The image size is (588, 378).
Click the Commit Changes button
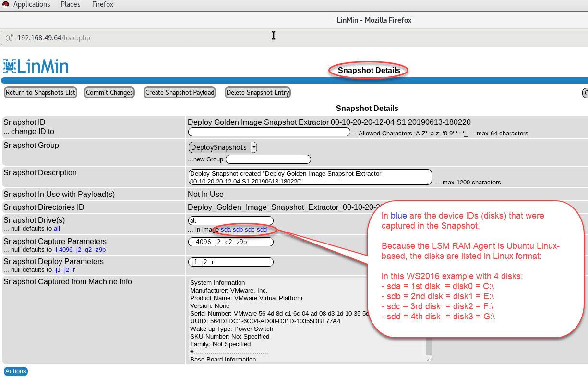(109, 93)
